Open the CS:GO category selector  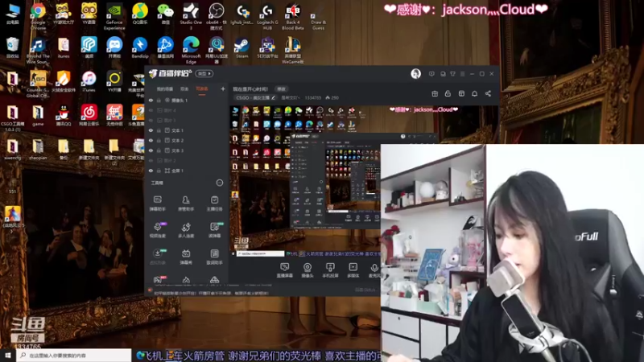click(x=255, y=97)
